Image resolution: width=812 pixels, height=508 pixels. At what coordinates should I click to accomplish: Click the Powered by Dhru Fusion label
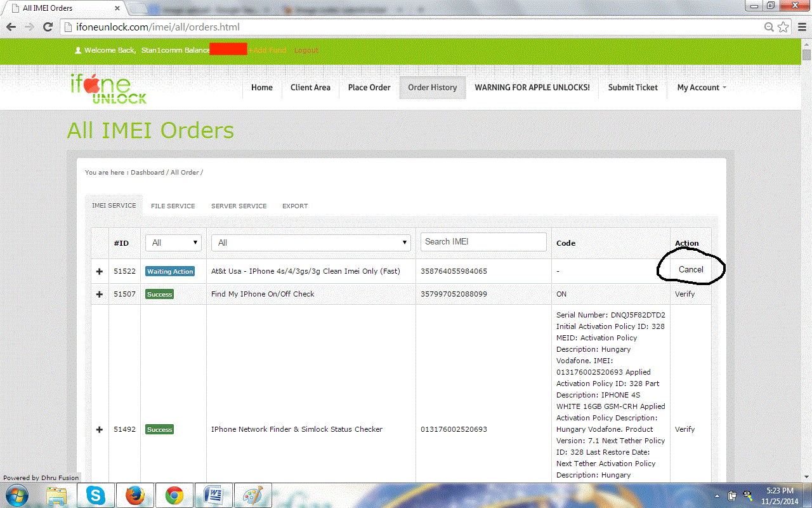pyautogui.click(x=41, y=478)
